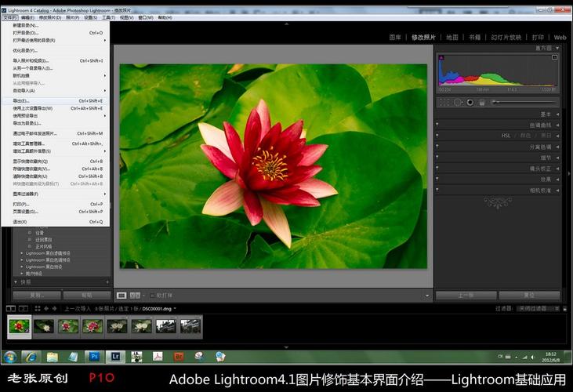Select the graduated/radial circle tool icon
The width and height of the screenshot is (573, 392).
(458, 103)
